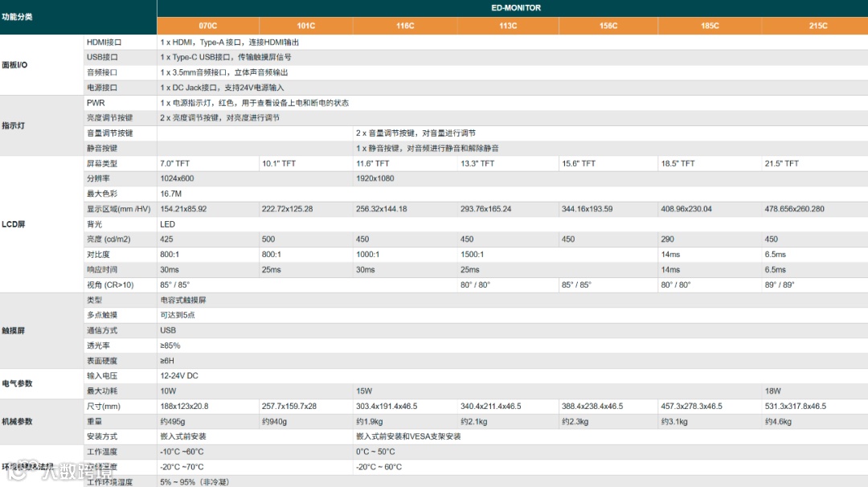Click the 16.7M color value

coord(171,194)
